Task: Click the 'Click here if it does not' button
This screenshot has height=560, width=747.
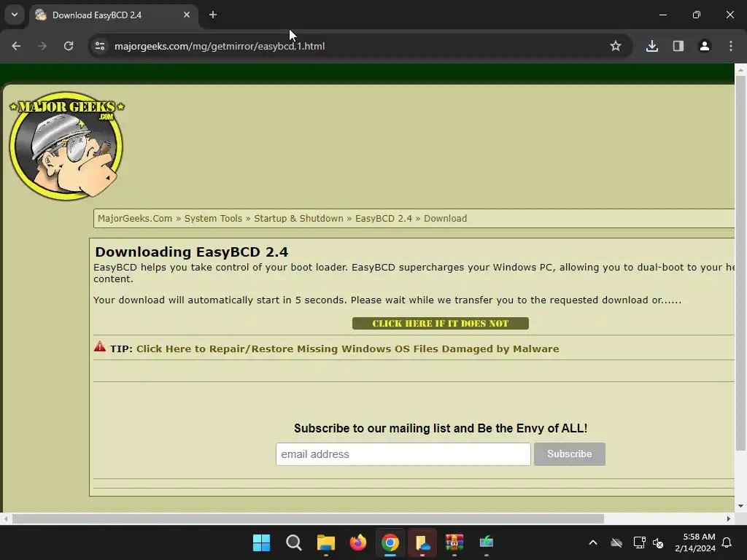Action: click(x=440, y=323)
